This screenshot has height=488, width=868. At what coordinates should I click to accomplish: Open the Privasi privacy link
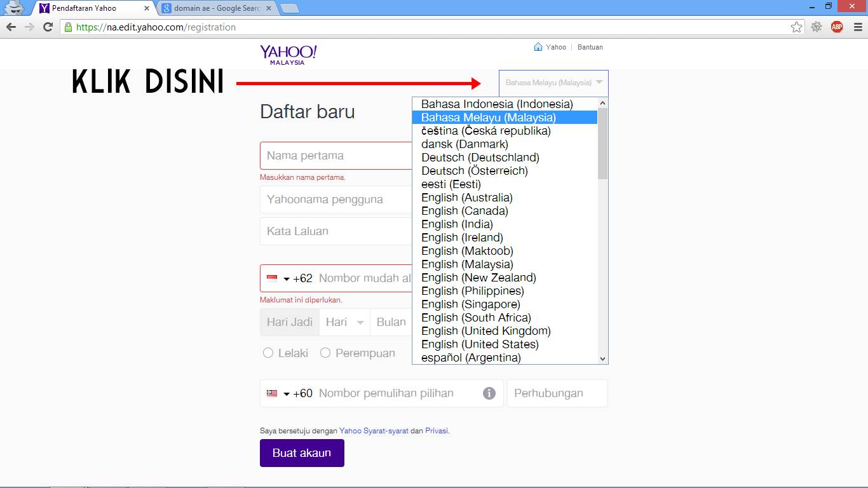tap(437, 431)
